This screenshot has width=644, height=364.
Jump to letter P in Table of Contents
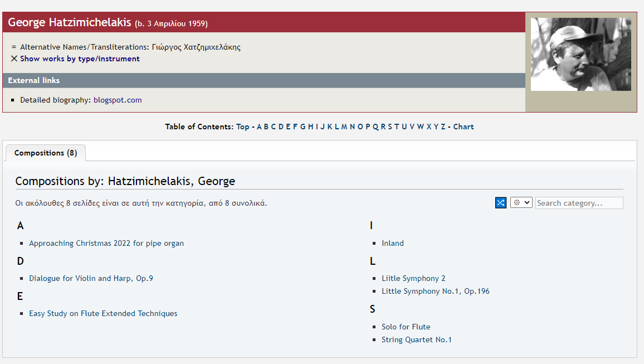coord(368,127)
